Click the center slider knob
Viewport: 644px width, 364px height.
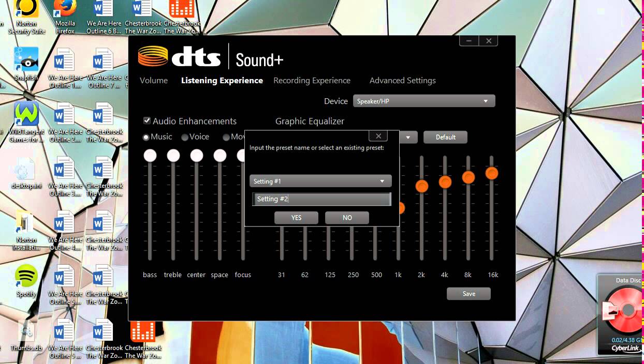click(197, 156)
